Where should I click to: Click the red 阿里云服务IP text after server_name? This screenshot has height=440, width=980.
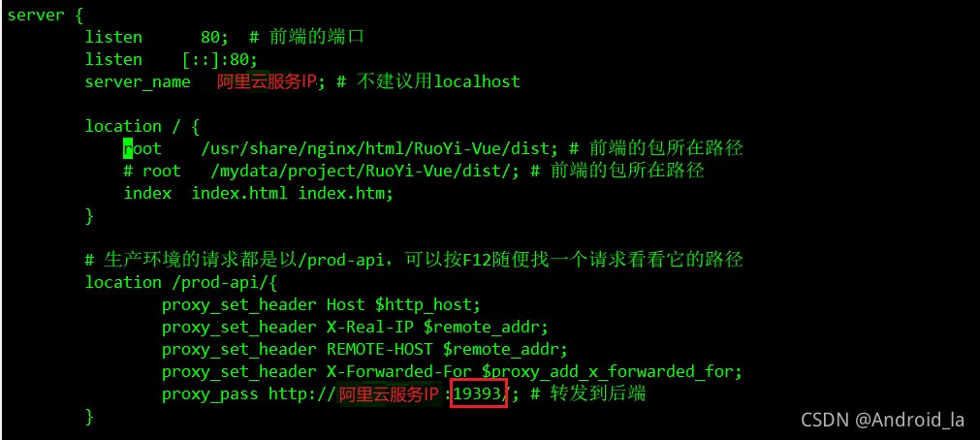(x=268, y=82)
